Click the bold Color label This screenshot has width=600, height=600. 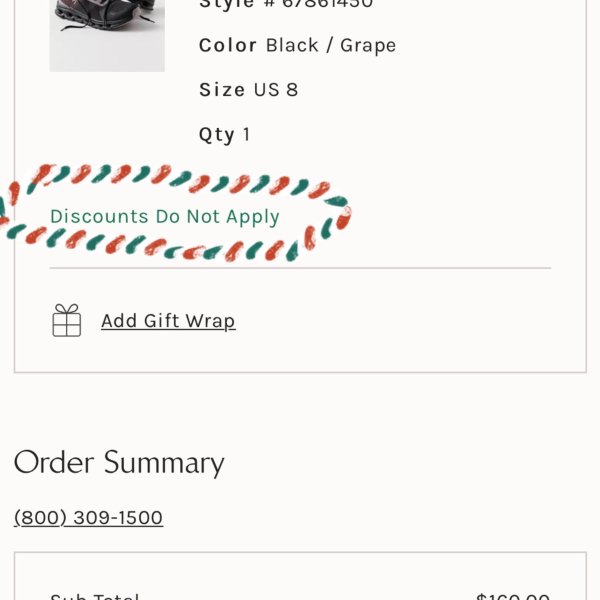tap(228, 45)
